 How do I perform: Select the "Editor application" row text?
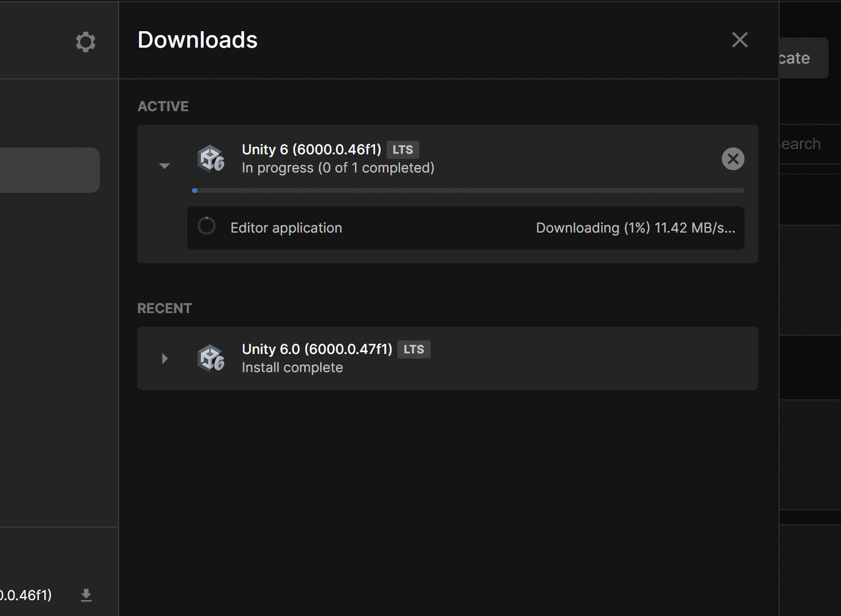click(286, 228)
